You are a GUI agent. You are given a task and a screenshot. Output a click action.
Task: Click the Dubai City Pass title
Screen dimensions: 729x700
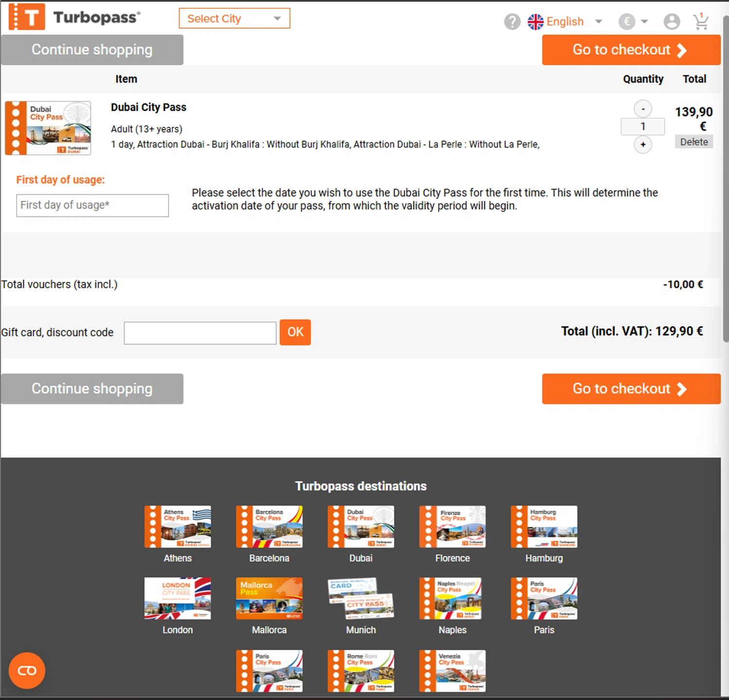tap(148, 107)
